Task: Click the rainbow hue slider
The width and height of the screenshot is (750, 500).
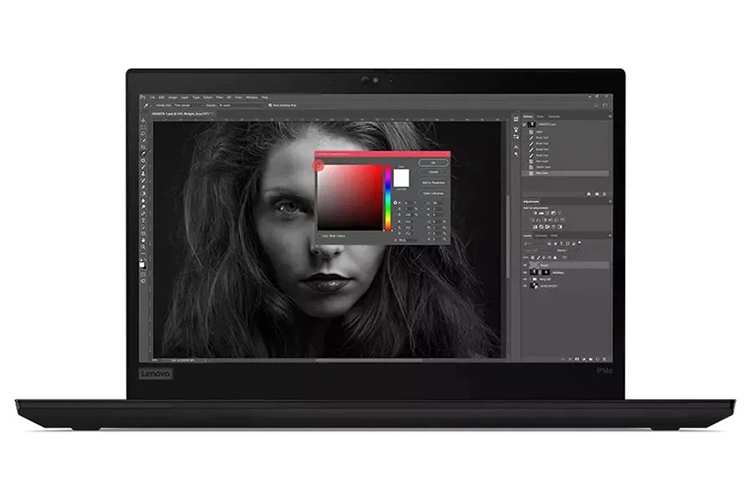Action: click(x=388, y=198)
